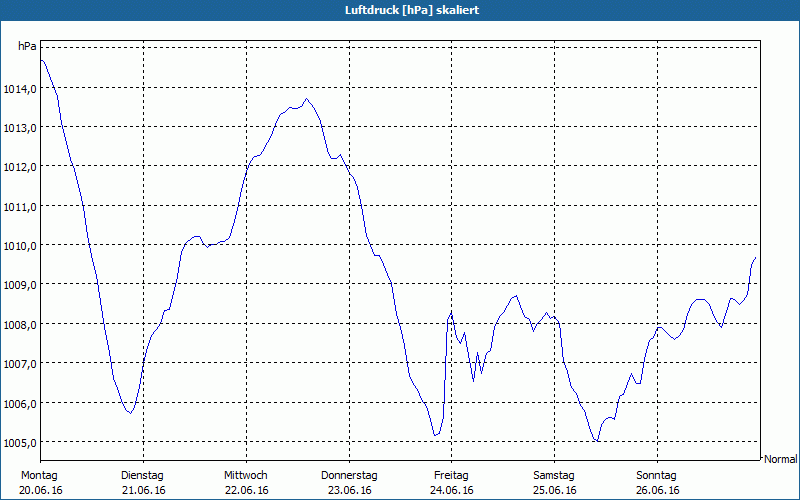
Task: Click the date 26.06.16
Action: pyautogui.click(x=658, y=490)
